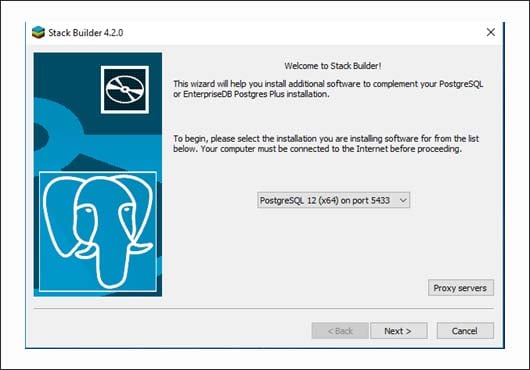The width and height of the screenshot is (530, 370).
Task: Open the PostgreSQL installation dropdown list
Action: pyautogui.click(x=333, y=200)
